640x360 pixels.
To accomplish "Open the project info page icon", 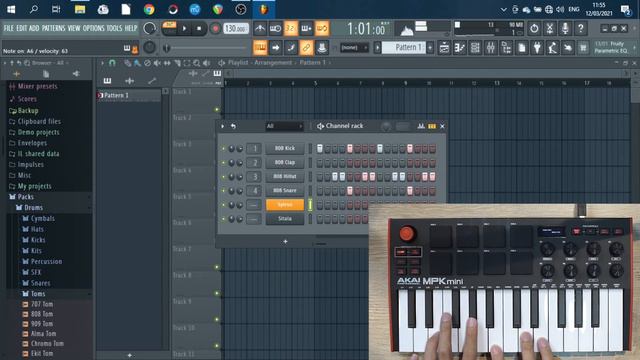I will (522, 48).
